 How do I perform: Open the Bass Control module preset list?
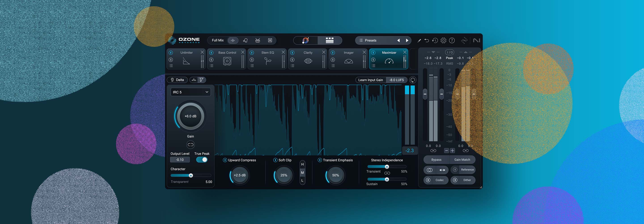(x=212, y=66)
